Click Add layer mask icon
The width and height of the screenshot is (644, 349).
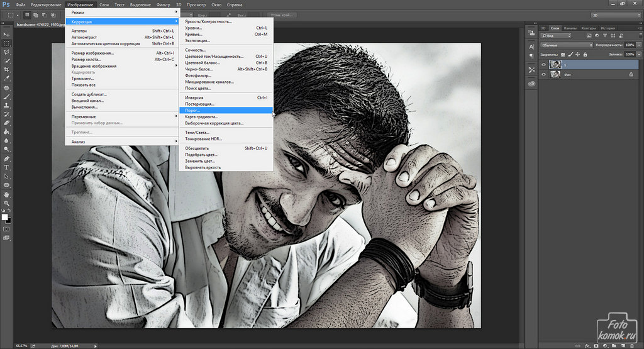(596, 346)
